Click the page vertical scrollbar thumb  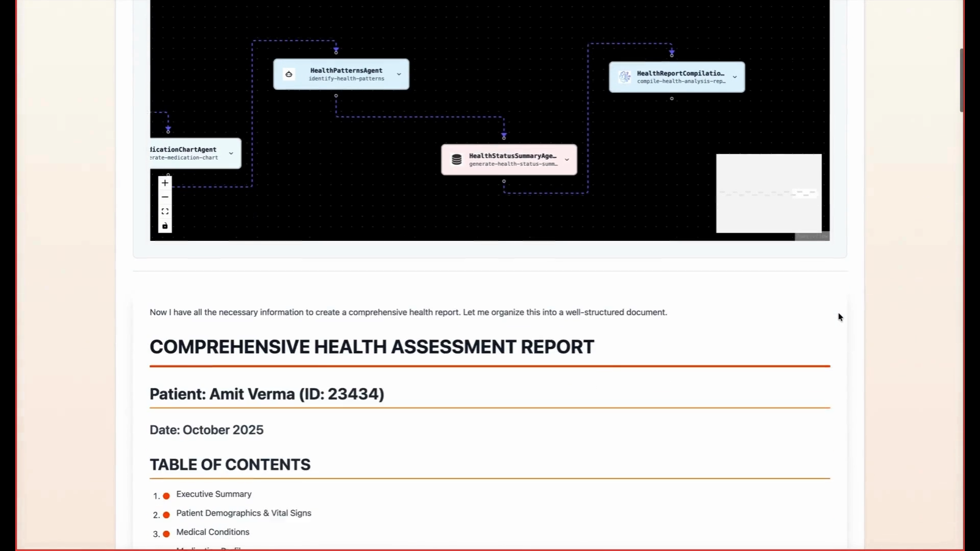coord(962,80)
